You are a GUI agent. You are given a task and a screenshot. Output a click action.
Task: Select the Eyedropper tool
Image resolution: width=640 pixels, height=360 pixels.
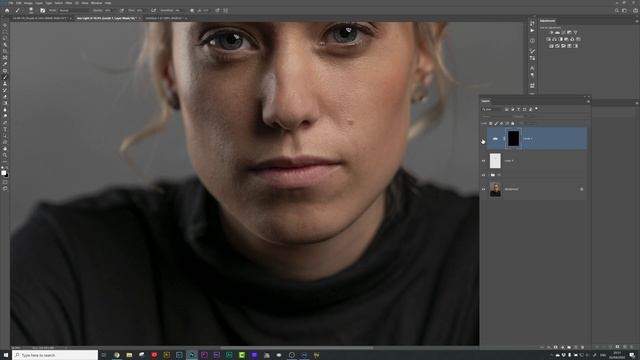[5, 64]
